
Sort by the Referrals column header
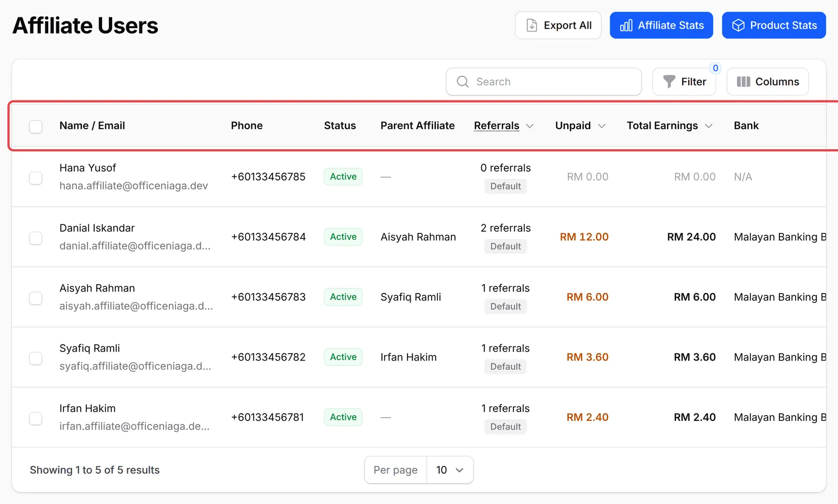coord(497,126)
